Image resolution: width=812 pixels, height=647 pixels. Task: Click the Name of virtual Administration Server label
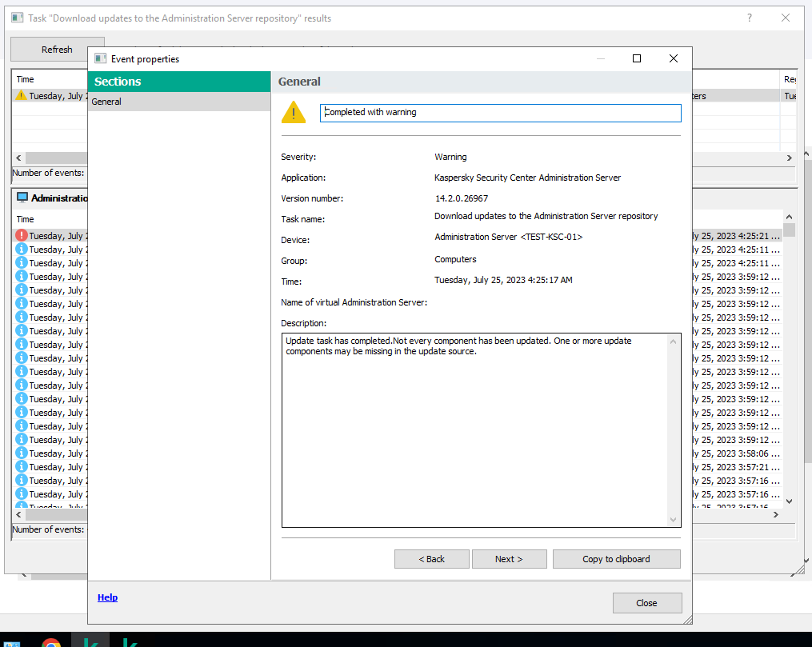[x=354, y=302]
